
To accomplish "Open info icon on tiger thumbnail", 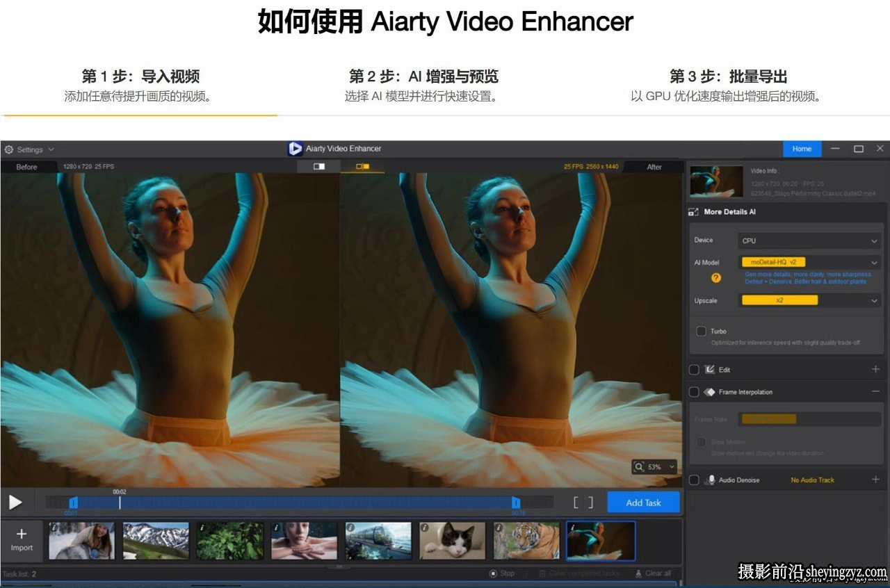I will tap(499, 528).
